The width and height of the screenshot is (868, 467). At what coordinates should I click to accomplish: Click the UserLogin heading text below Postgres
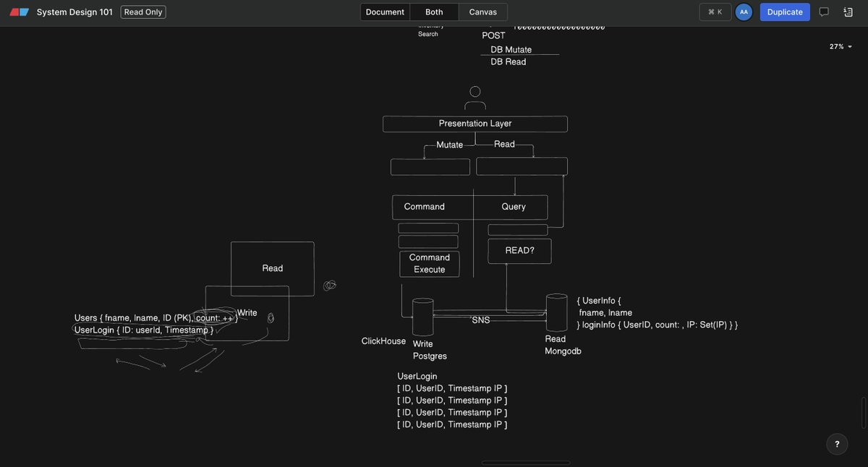point(417,376)
